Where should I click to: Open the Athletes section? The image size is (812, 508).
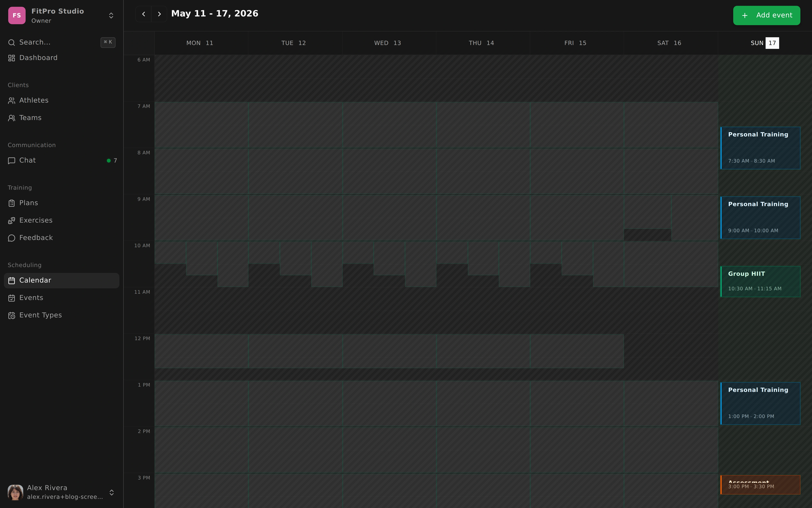62,100
